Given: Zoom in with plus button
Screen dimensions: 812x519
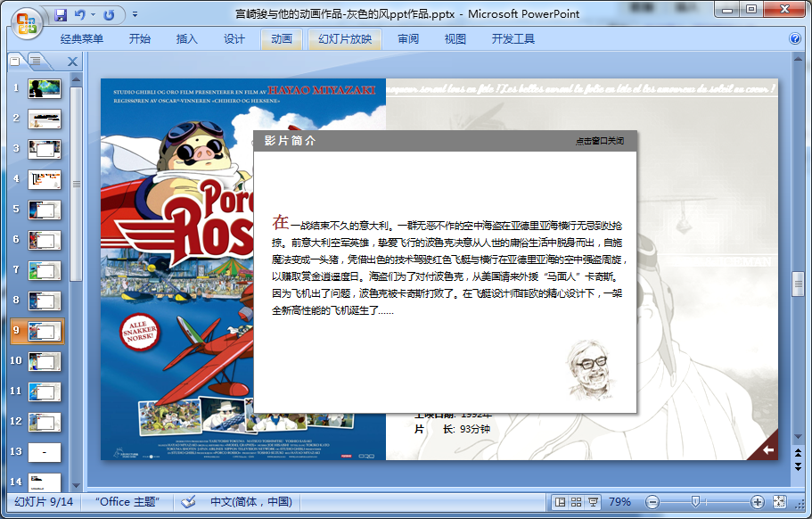Looking at the screenshot, I should coord(757,502).
